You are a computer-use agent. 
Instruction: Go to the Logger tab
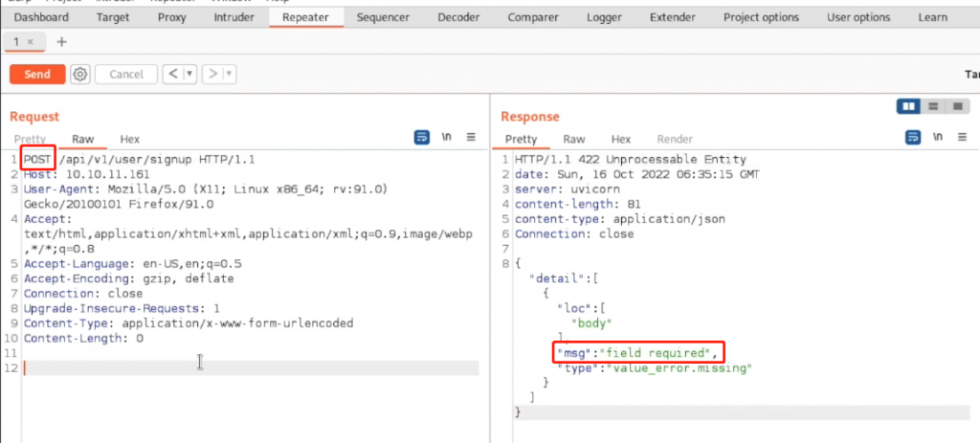(604, 17)
